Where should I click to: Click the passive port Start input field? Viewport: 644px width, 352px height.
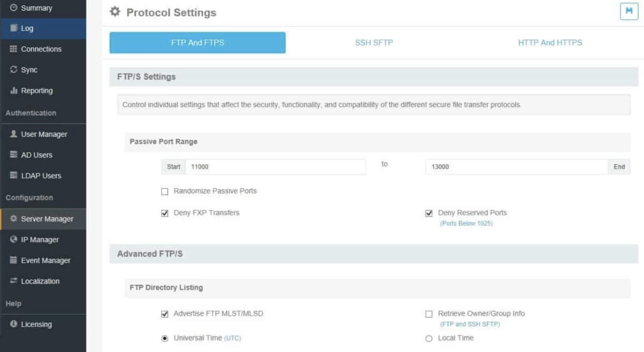tap(275, 167)
